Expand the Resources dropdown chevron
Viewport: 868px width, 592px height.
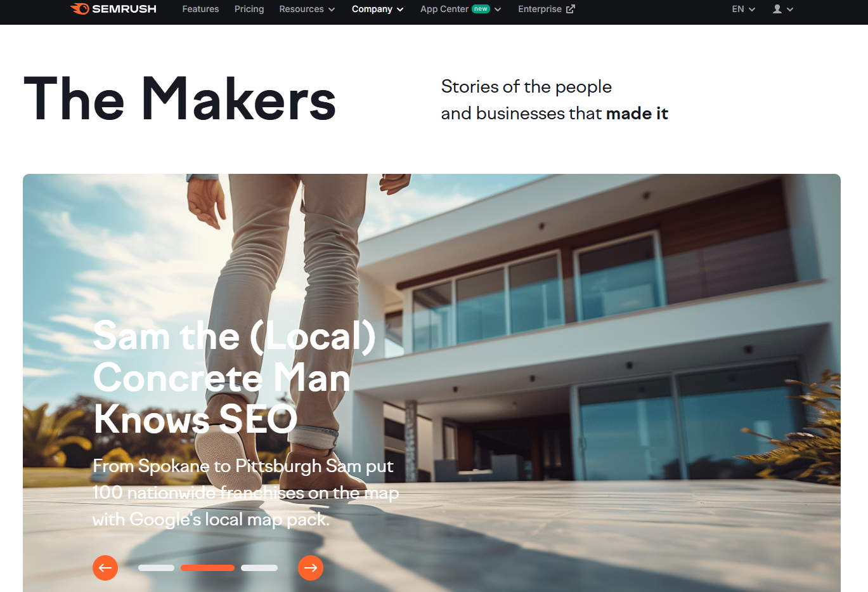pos(332,10)
